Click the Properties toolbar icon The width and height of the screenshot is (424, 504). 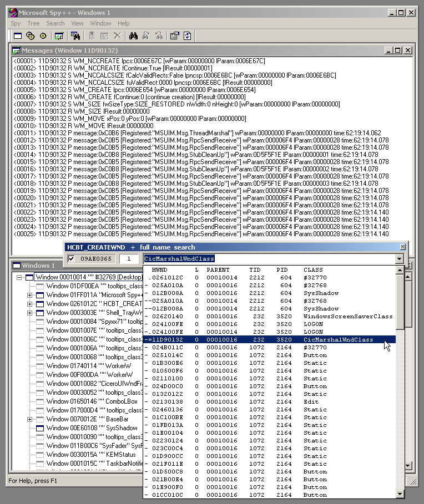coord(174,36)
